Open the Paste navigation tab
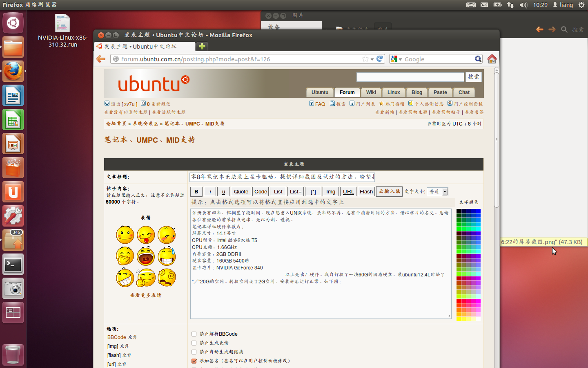 tap(440, 92)
